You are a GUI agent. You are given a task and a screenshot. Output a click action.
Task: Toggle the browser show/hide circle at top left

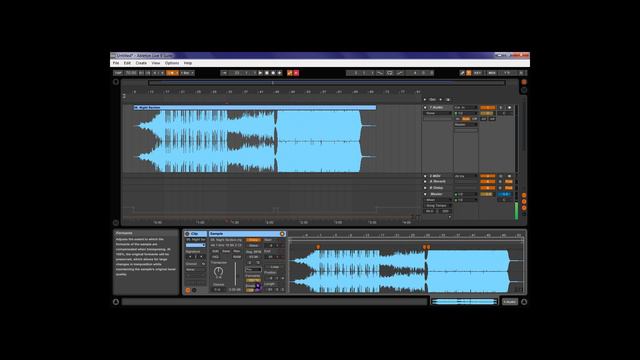(x=116, y=82)
